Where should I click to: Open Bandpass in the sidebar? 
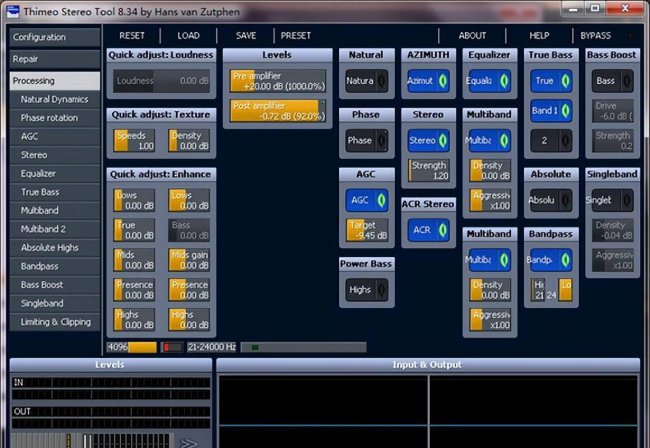[x=55, y=266]
